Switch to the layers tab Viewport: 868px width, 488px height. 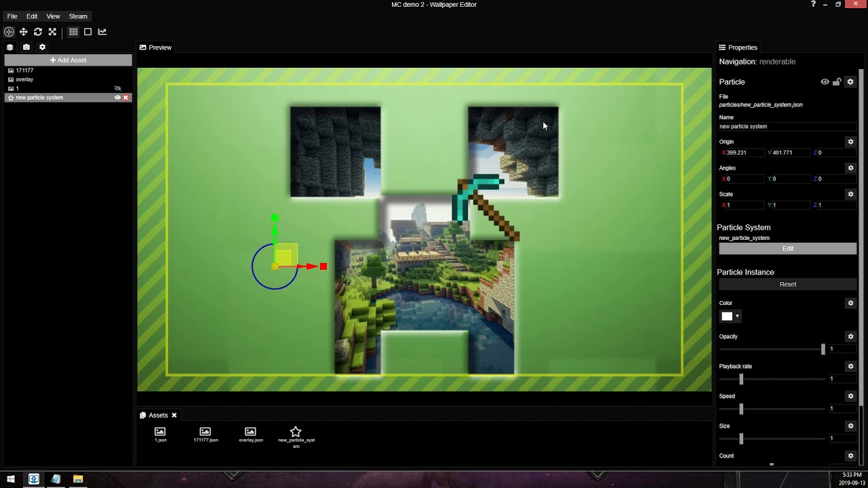tap(10, 47)
